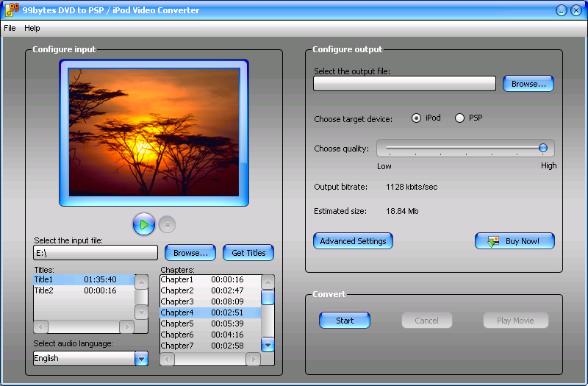Click the output file text field
Viewport: 588px width, 386px height.
tap(404, 84)
